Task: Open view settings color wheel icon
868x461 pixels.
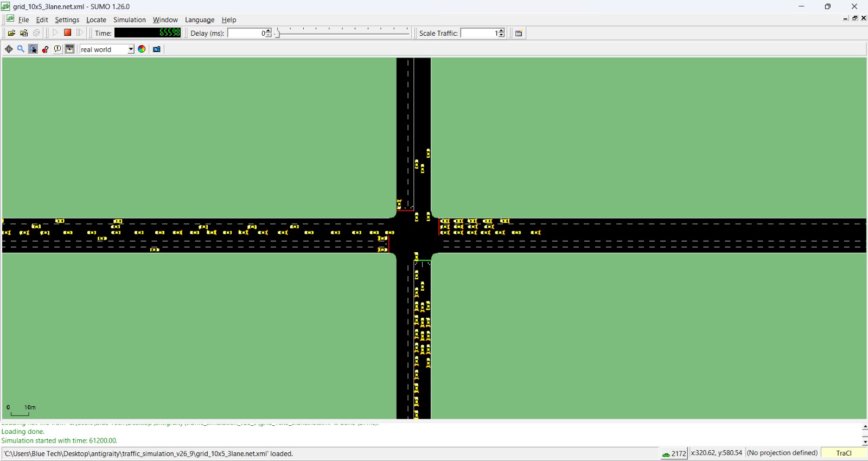Action: [142, 49]
